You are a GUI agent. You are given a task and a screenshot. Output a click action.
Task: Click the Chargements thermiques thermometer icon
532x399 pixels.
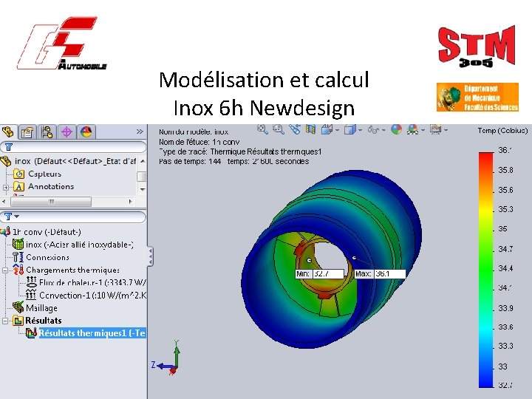click(18, 270)
